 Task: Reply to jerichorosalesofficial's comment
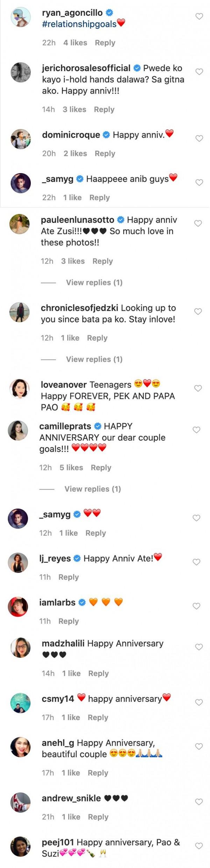point(104,109)
